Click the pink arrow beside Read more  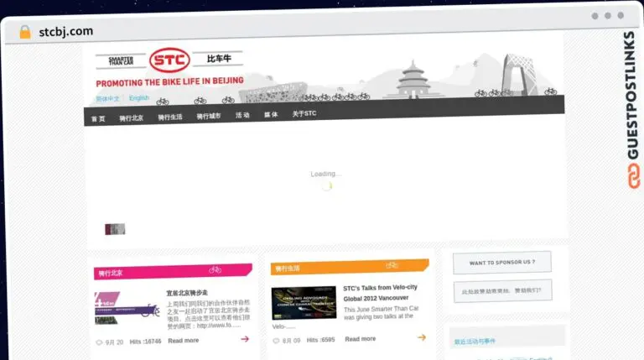[245, 339]
